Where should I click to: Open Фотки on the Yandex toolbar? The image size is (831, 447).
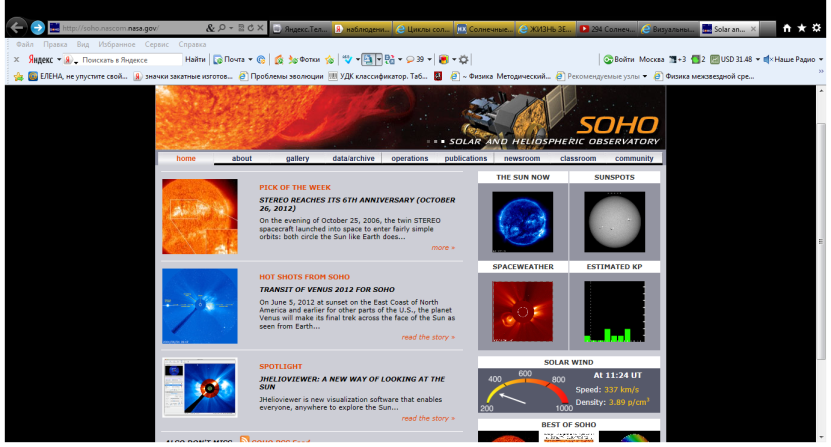[304, 59]
